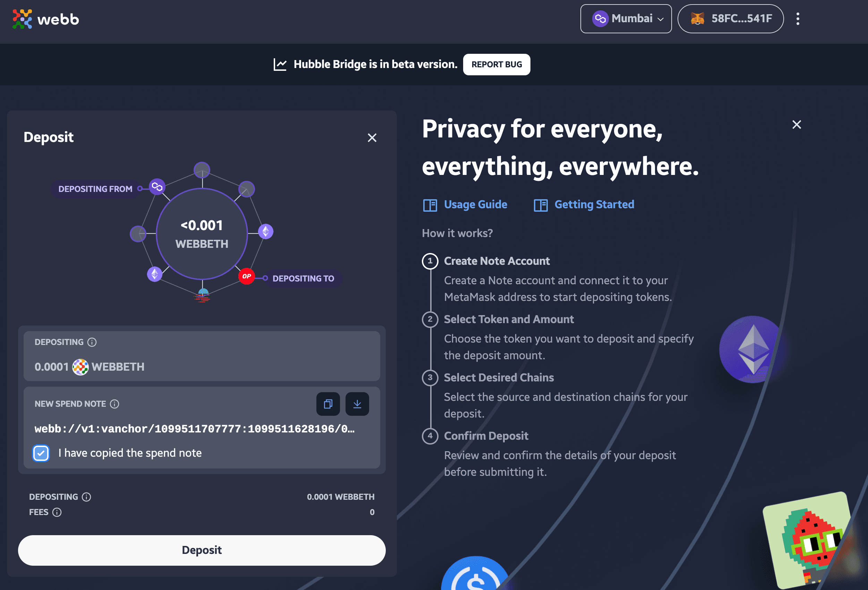Viewport: 868px width, 590px height.
Task: Click the webb logo
Action: coord(45,19)
